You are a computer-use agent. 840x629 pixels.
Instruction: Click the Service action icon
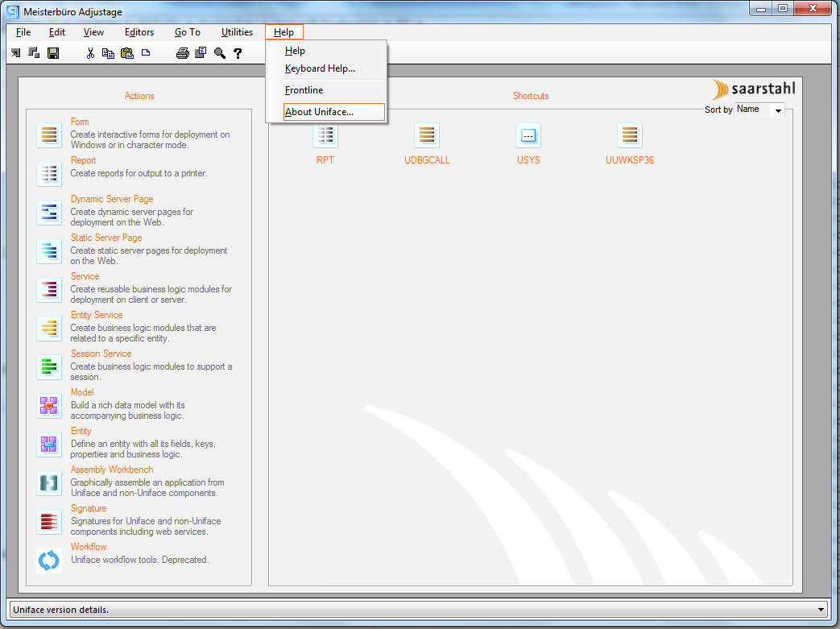[49, 289]
